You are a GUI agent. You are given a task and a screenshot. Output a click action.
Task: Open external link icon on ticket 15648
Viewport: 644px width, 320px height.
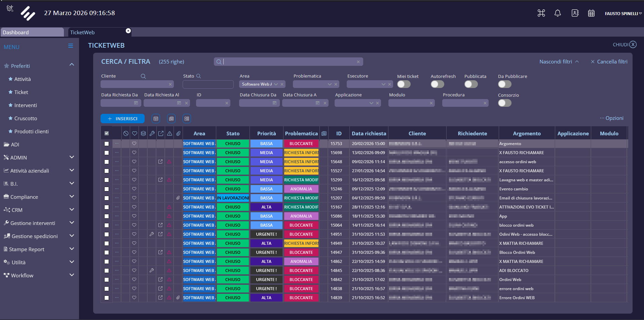[160, 162]
